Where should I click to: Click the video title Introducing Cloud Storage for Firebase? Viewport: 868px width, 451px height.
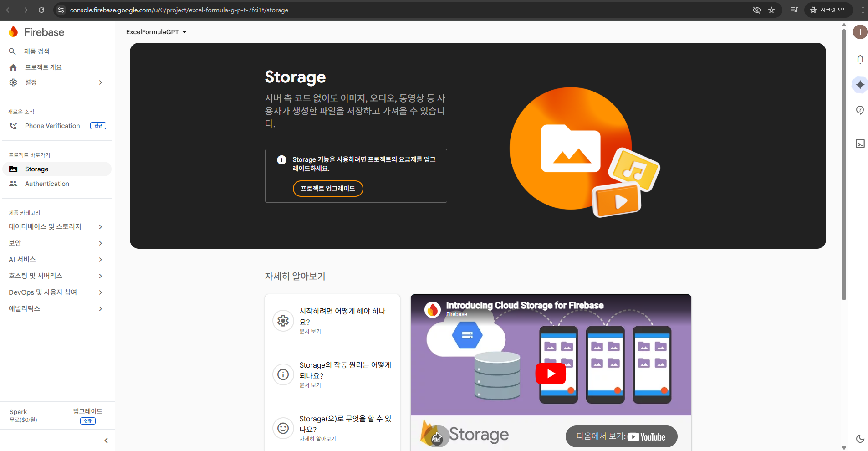[x=525, y=305]
